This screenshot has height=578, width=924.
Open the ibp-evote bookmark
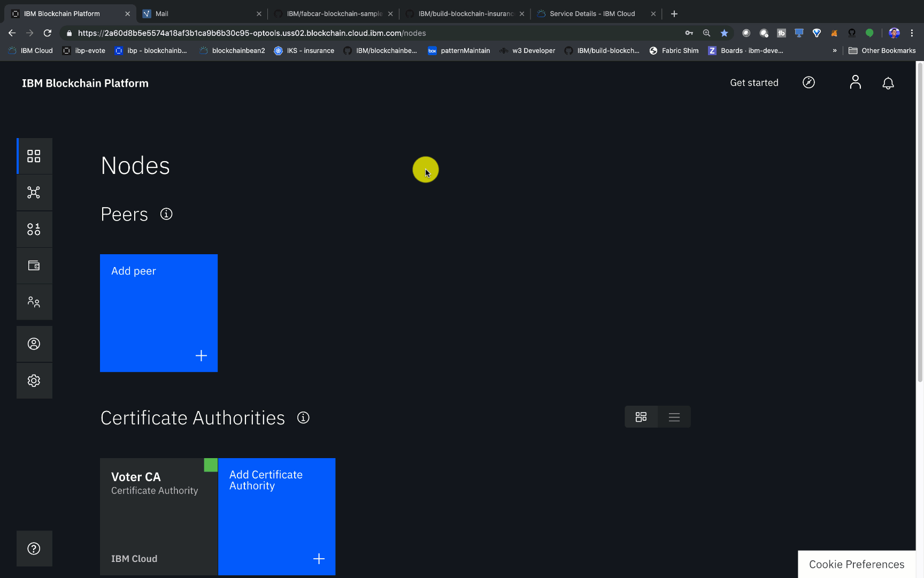tap(84, 51)
